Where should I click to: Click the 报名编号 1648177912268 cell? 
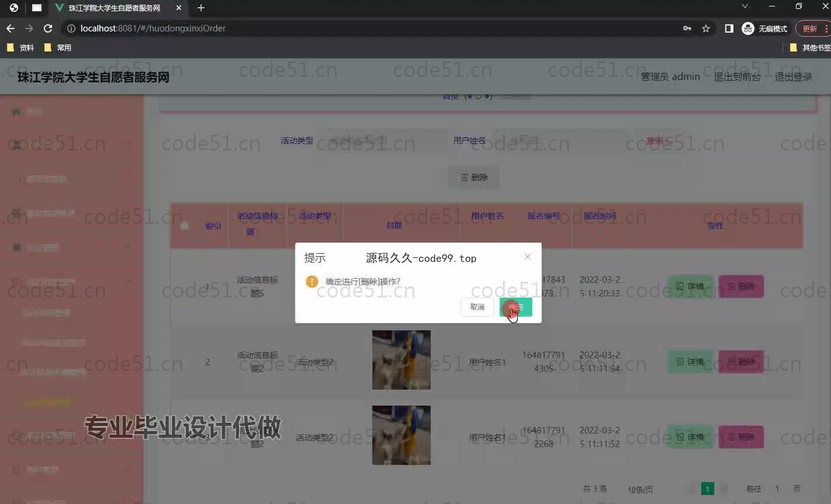pos(543,437)
